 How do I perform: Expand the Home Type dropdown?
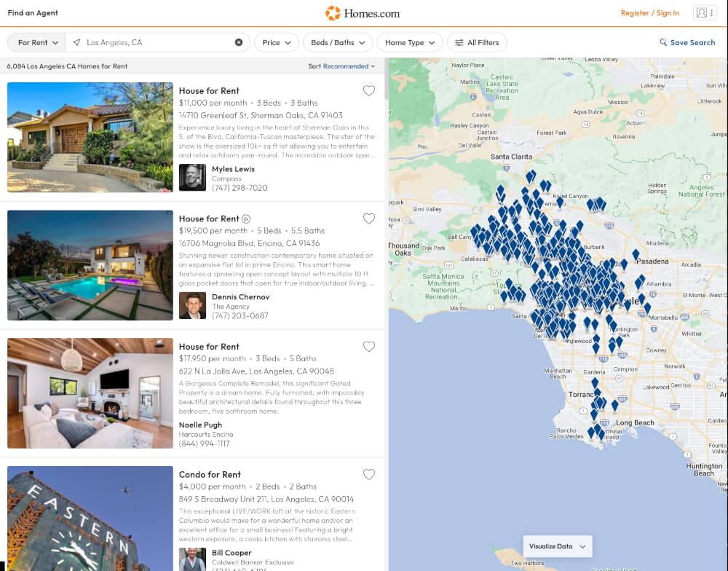[409, 42]
